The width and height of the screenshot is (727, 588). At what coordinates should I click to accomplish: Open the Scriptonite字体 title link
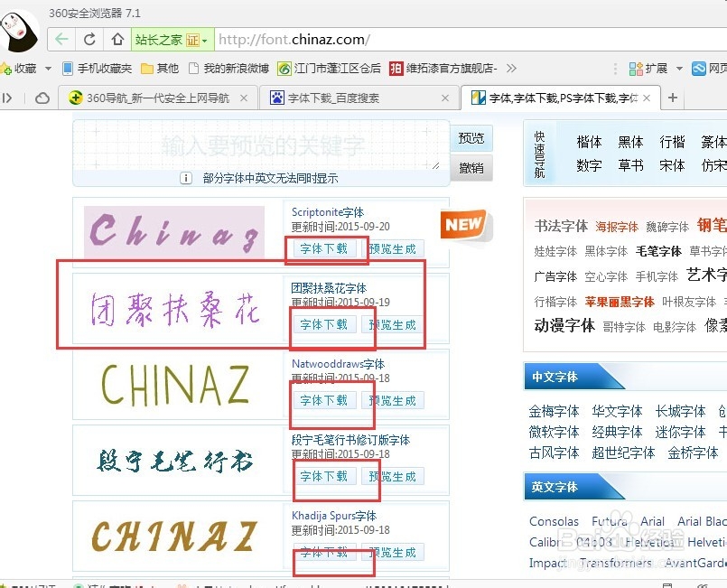click(x=327, y=212)
